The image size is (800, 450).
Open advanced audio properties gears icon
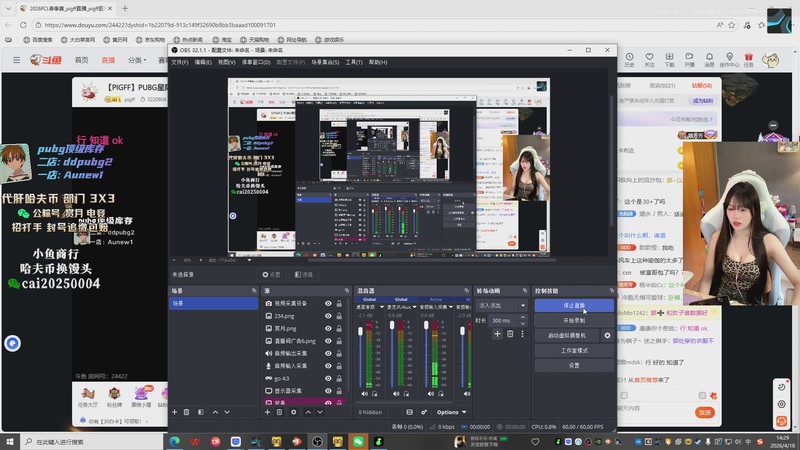[x=424, y=412]
